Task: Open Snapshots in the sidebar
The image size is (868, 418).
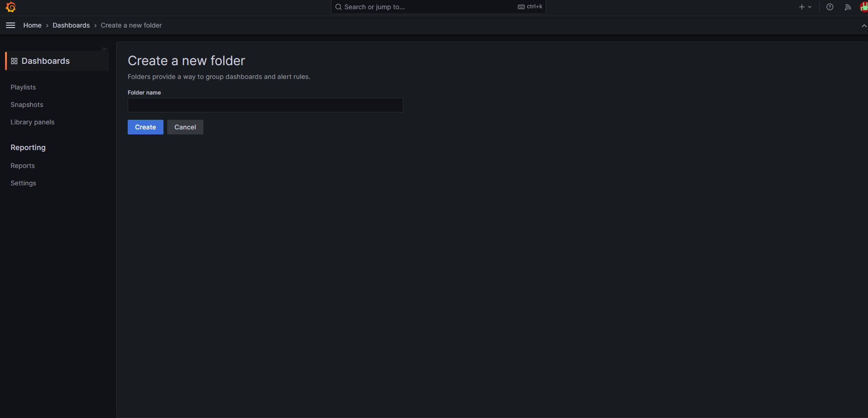Action: (x=27, y=105)
